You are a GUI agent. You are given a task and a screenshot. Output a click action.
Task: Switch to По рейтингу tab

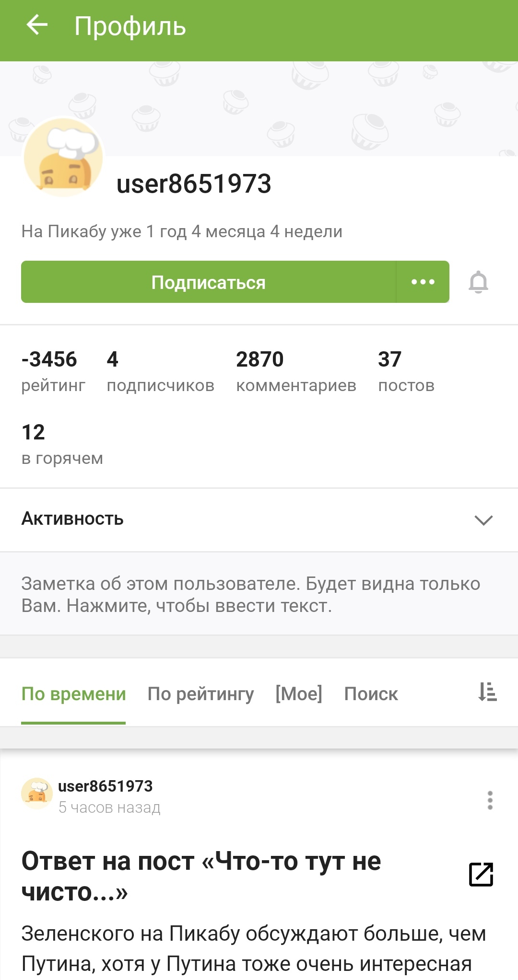(x=200, y=694)
